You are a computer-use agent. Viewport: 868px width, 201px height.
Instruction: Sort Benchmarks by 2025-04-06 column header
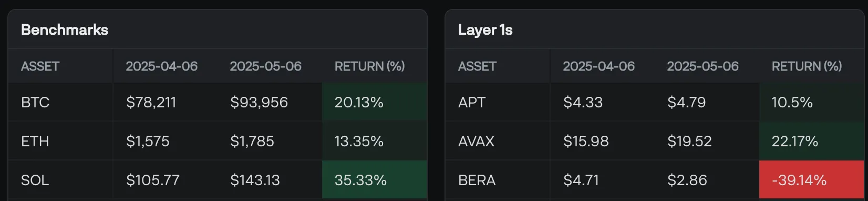coord(161,66)
